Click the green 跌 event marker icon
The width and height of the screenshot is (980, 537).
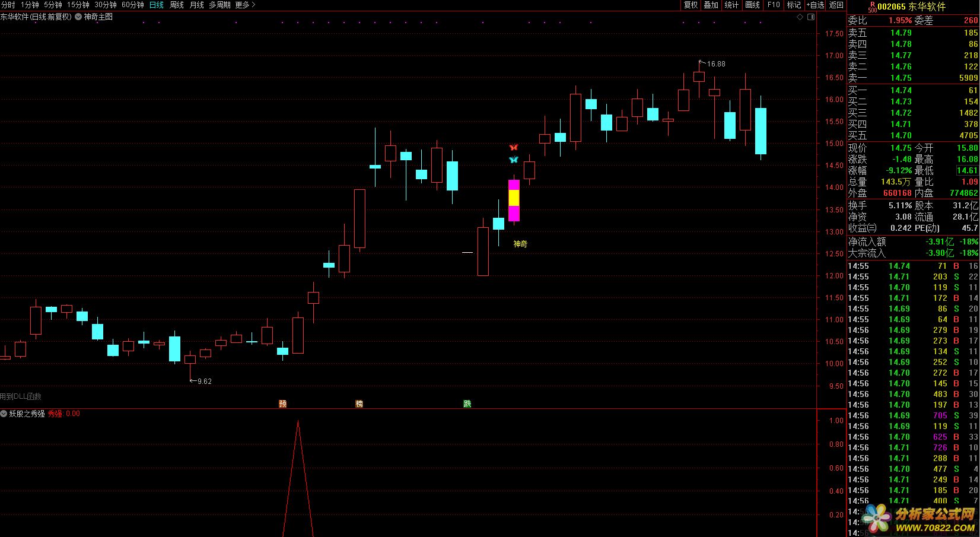pos(467,403)
